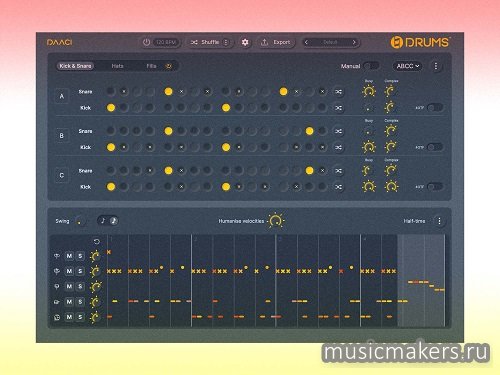Randomize pattern A Kick row
This screenshot has width=500, height=375.
point(338,108)
